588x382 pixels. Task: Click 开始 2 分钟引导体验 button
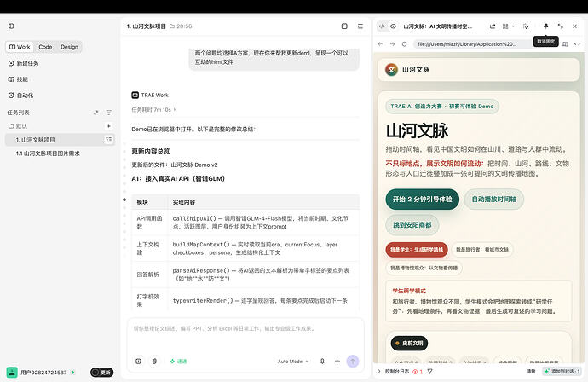click(x=422, y=200)
